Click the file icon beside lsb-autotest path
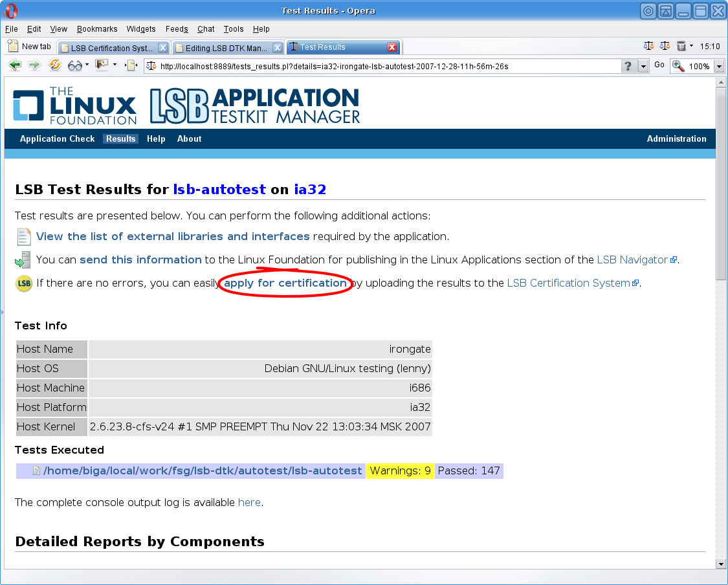728x585 pixels. (x=36, y=471)
